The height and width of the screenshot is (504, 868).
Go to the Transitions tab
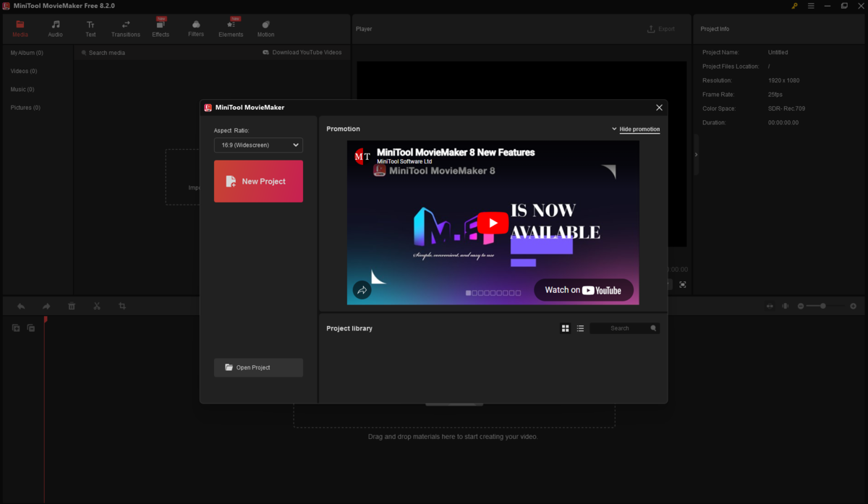(x=126, y=28)
